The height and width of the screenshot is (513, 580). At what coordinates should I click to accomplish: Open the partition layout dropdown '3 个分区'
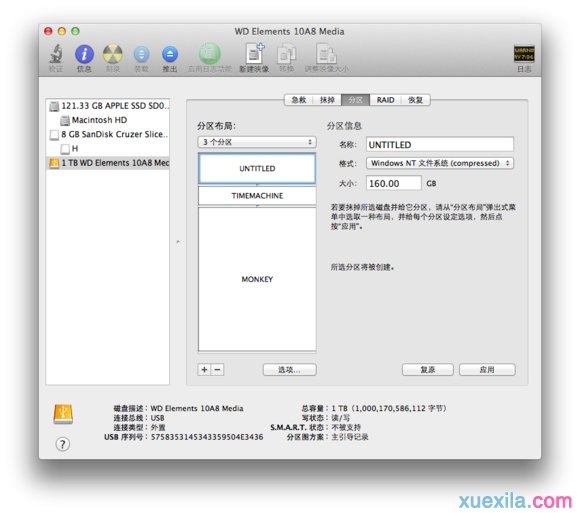[x=257, y=142]
